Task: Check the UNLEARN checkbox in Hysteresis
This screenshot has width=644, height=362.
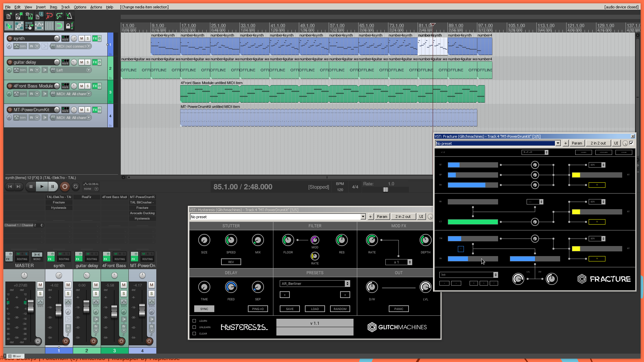Action: click(194, 327)
